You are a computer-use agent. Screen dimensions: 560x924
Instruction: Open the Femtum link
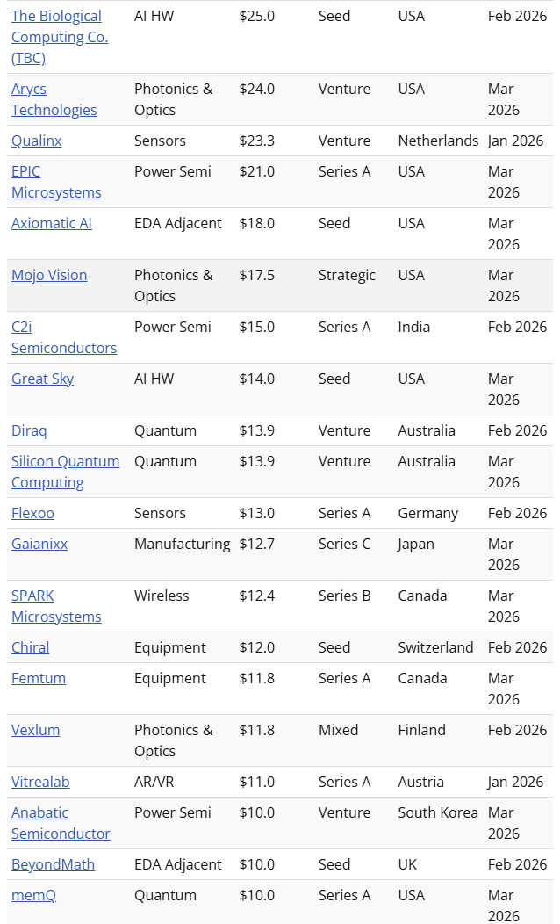click(x=39, y=678)
